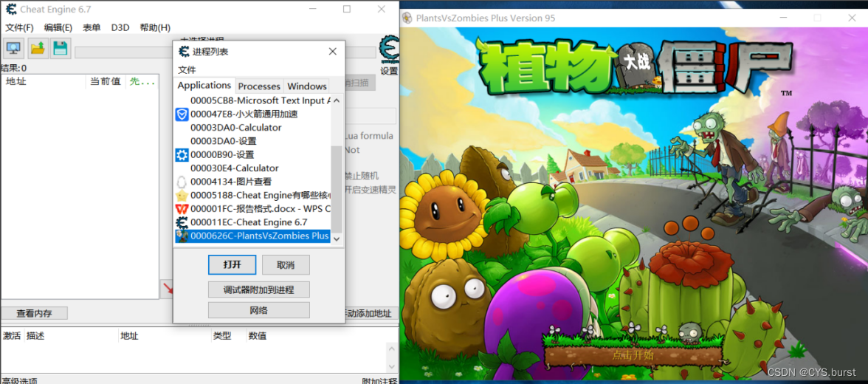Click the 打开 button
Screen dimensions: 868x384
(232, 265)
